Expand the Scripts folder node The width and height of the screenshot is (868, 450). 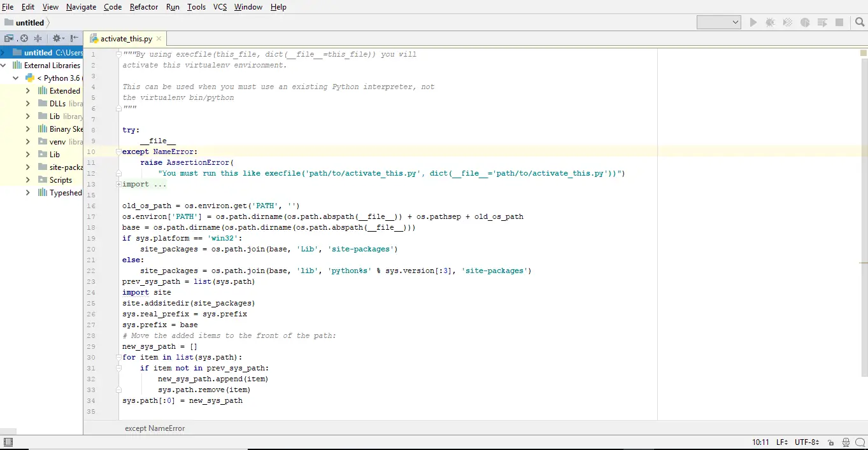tap(28, 180)
